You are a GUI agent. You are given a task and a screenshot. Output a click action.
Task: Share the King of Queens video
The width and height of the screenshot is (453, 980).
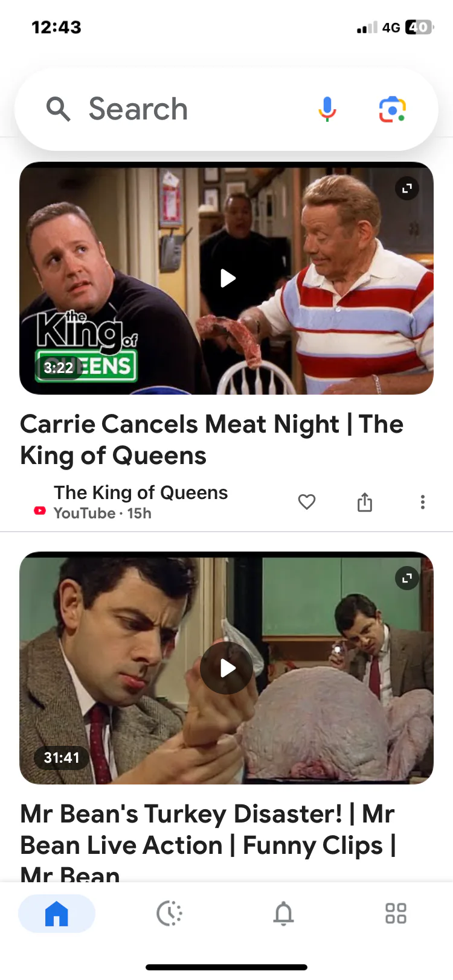click(x=365, y=502)
